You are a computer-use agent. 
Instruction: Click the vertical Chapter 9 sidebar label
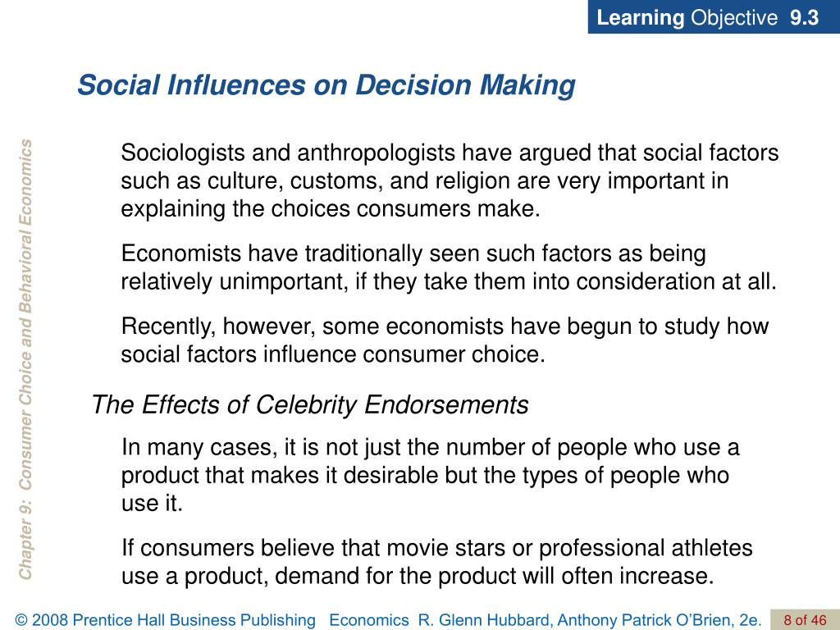point(25,359)
